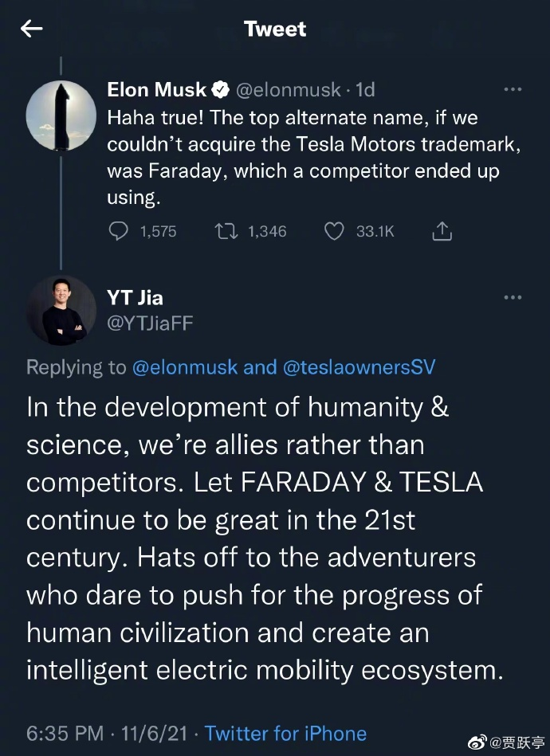
Task: Click the 1,346 retweets count
Action: pyautogui.click(x=267, y=231)
